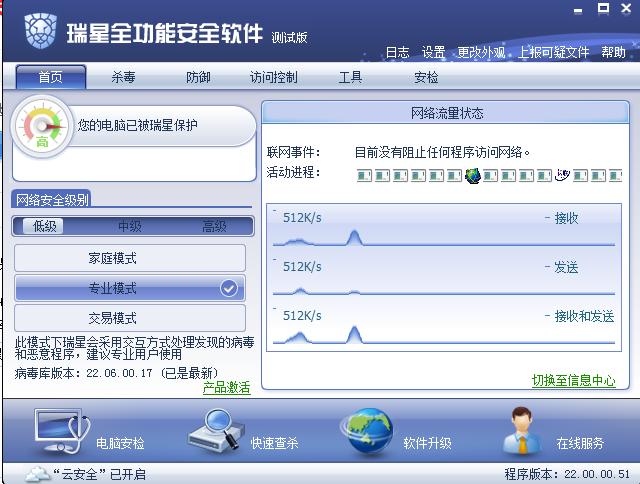Viewport: 640px width, 484px height.
Task: Click the 发送 traffic graph
Action: point(444,277)
